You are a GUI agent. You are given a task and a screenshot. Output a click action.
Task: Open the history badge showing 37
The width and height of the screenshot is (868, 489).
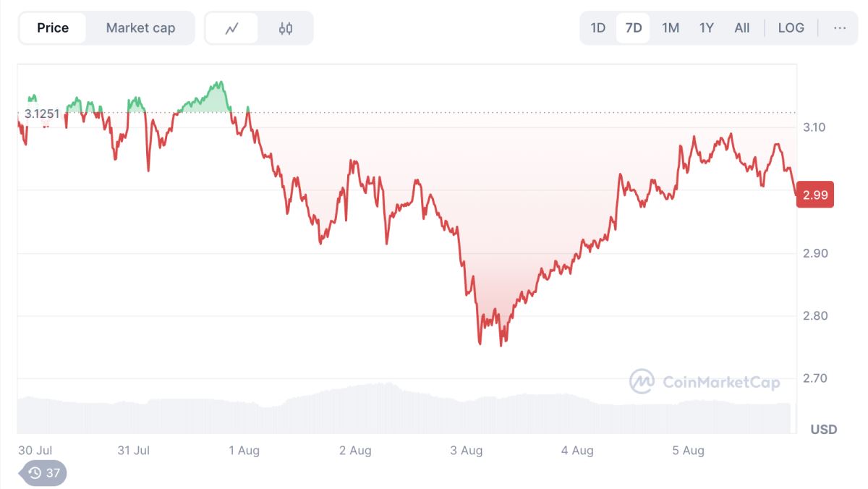[43, 473]
